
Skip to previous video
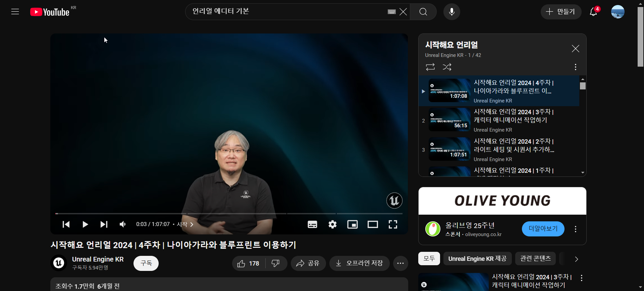66,224
